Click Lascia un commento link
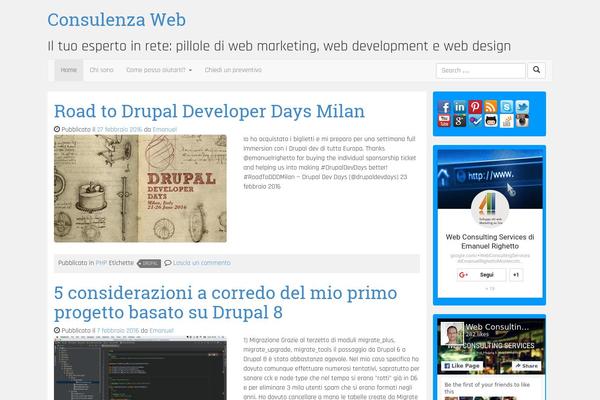This screenshot has width=600, height=400. click(202, 263)
